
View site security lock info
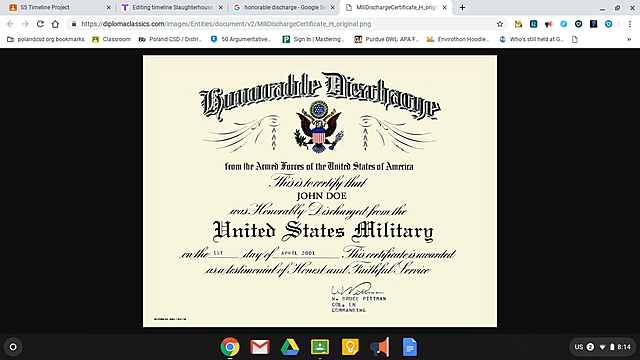point(74,24)
